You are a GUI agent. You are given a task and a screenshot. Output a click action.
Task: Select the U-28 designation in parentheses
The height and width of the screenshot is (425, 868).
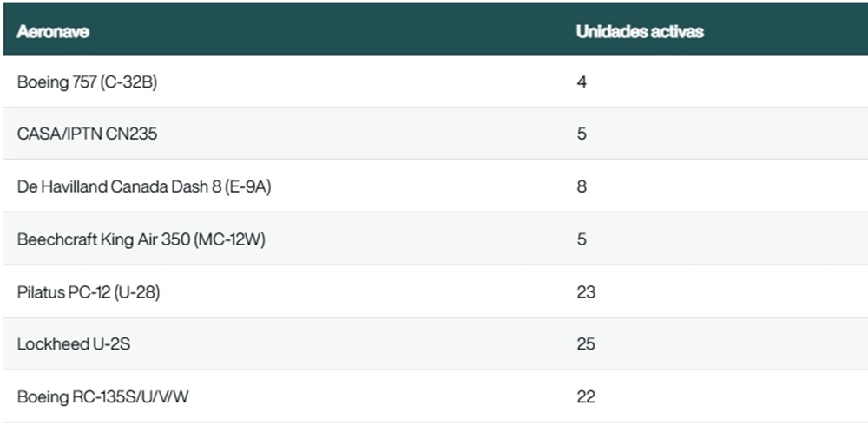(x=139, y=292)
